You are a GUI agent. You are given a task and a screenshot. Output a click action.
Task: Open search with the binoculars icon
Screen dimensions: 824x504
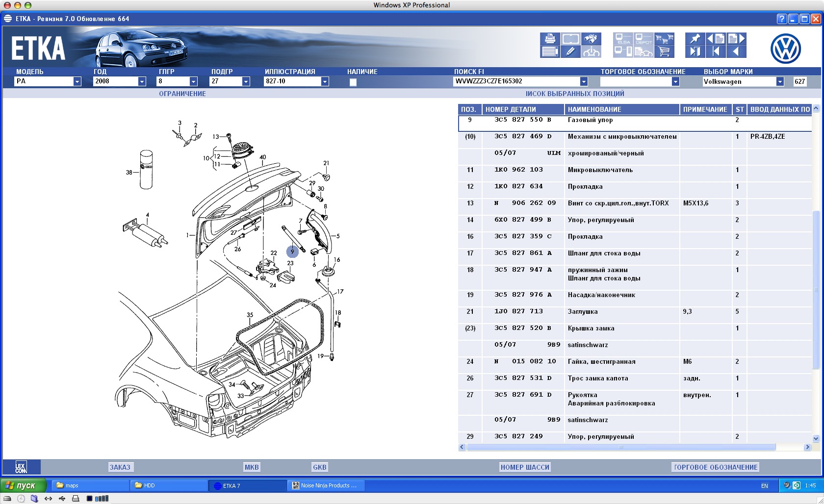(x=591, y=39)
